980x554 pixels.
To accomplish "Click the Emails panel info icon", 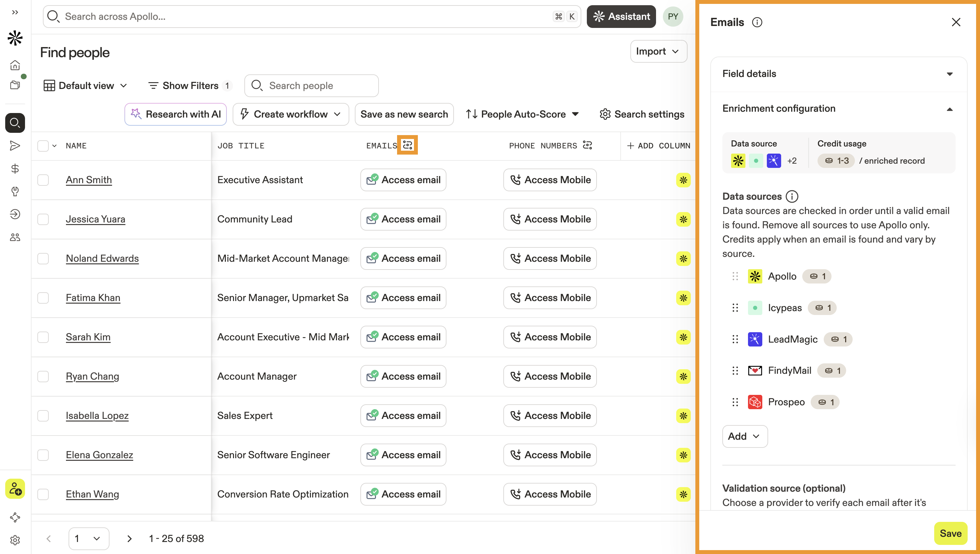I will [757, 22].
